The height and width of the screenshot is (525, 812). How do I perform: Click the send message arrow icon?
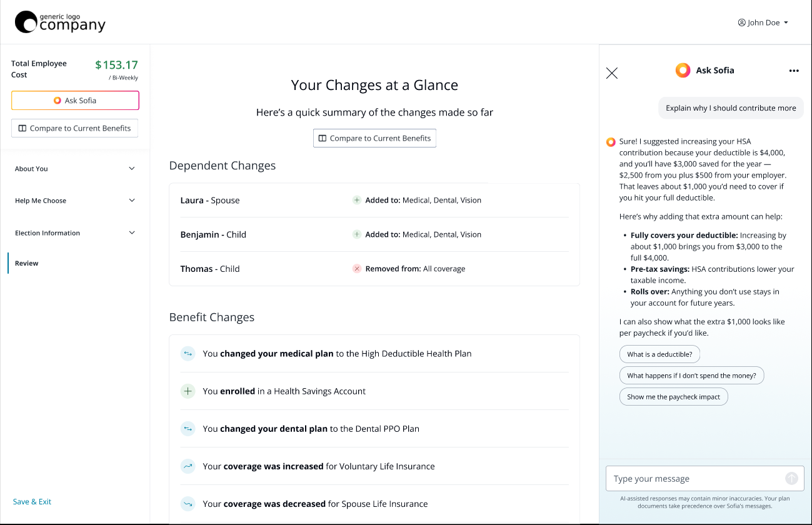tap(793, 478)
